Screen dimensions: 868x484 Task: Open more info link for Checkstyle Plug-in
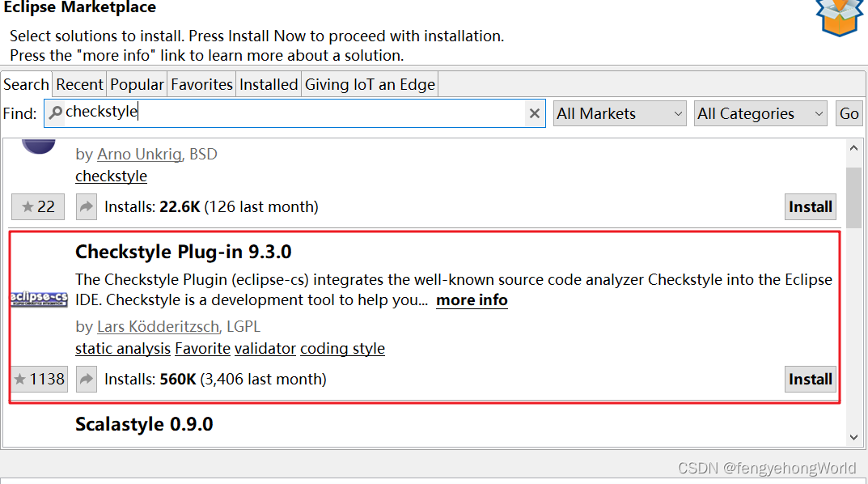point(472,300)
